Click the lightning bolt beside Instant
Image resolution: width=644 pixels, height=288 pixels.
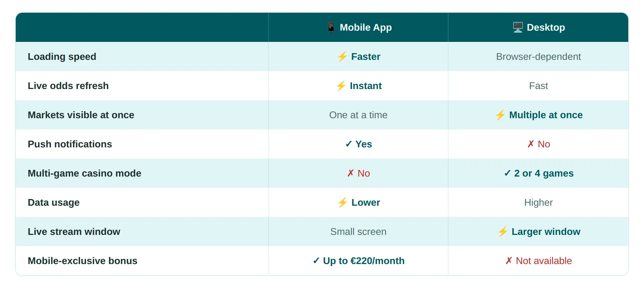341,86
